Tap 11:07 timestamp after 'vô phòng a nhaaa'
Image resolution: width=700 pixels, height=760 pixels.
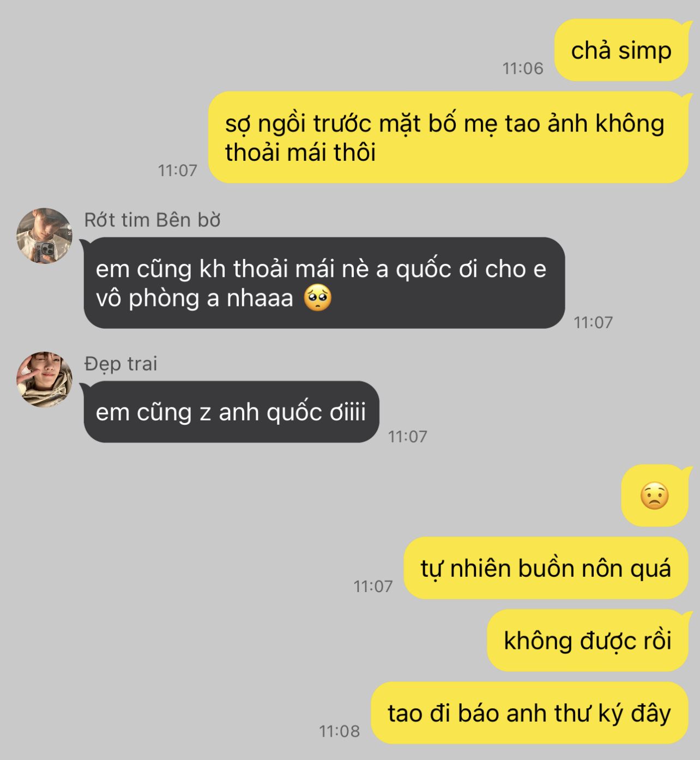coord(593,322)
